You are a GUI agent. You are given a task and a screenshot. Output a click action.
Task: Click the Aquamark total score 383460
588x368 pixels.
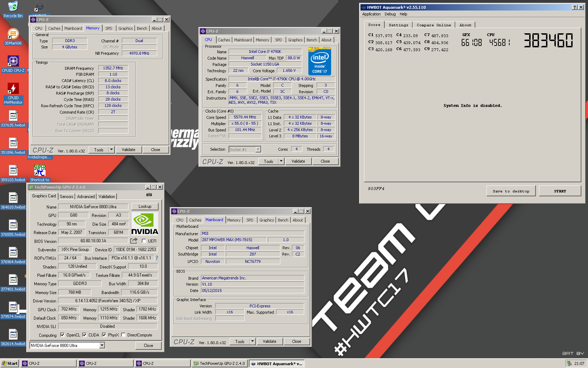point(548,40)
